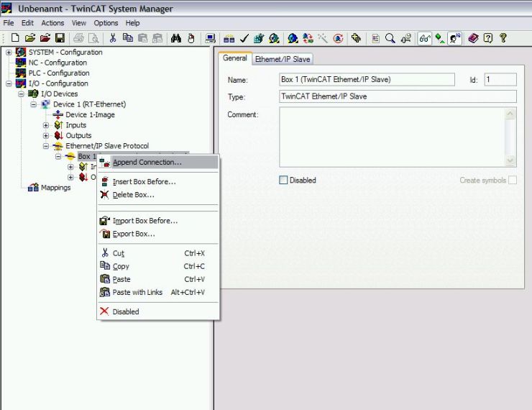Choose Import Box Before... menu entry
This screenshot has width=532, height=410.
(158, 221)
